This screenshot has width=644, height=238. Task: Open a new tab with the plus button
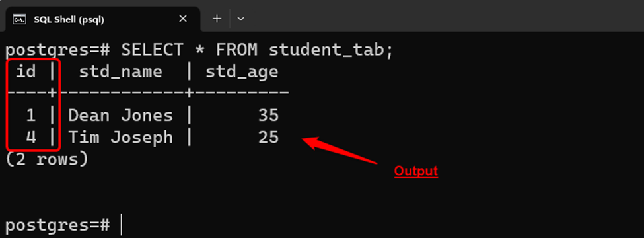(x=217, y=19)
